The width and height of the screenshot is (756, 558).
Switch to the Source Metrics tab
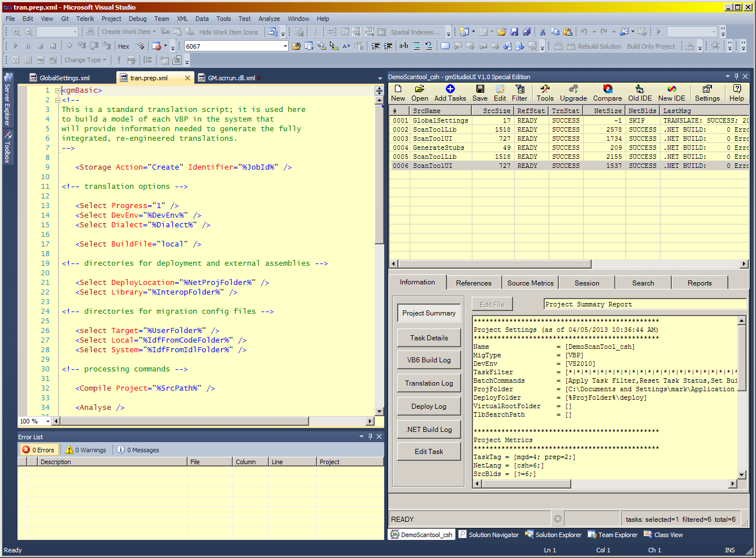tap(530, 283)
